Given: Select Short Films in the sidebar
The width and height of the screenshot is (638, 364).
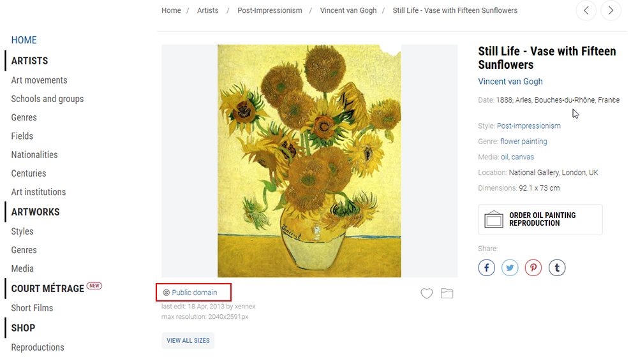Looking at the screenshot, I should [x=32, y=308].
